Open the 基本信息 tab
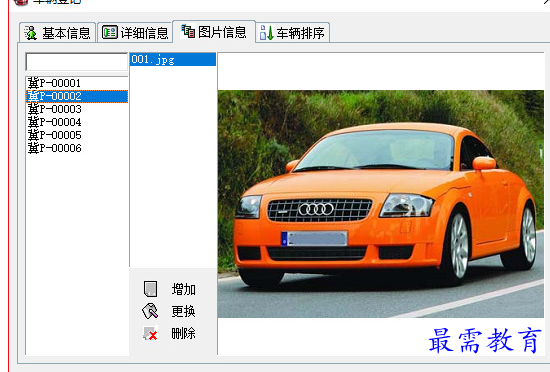550x372 pixels. pos(58,33)
